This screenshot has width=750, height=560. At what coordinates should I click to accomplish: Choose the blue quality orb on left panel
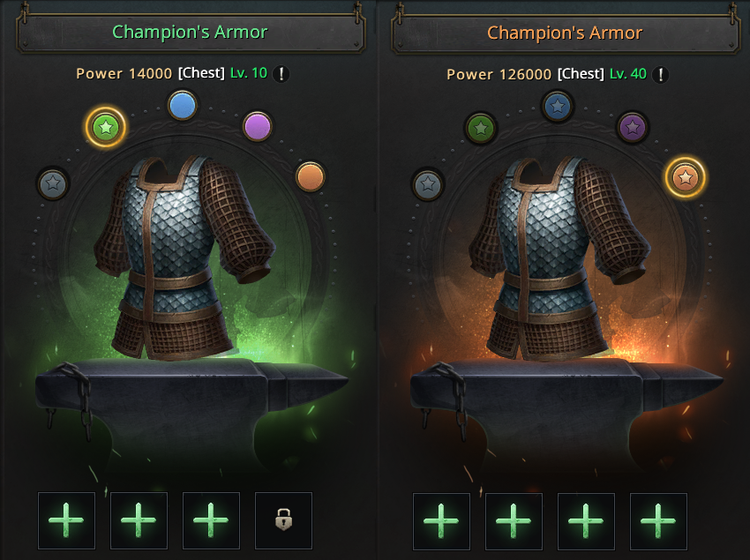tap(183, 105)
